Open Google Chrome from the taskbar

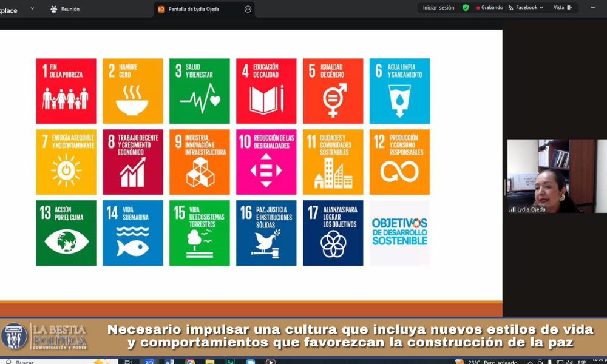(x=189, y=362)
